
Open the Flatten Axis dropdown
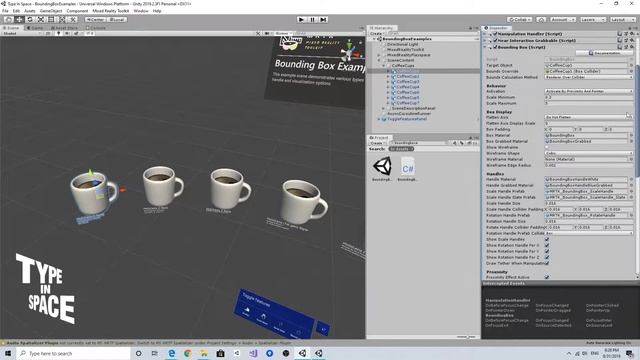[x=589, y=117]
